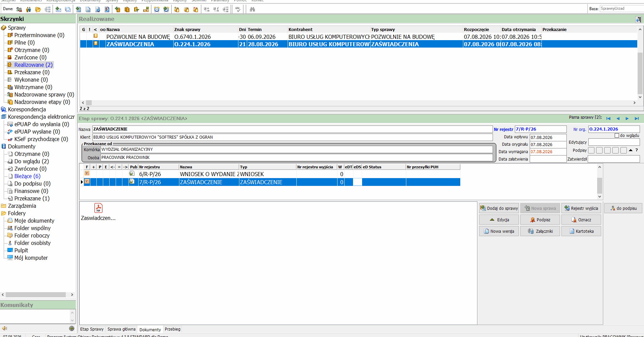This screenshot has height=337, width=644.
Task: Click the case list horizontal scrollbar thumb
Action: (89, 103)
